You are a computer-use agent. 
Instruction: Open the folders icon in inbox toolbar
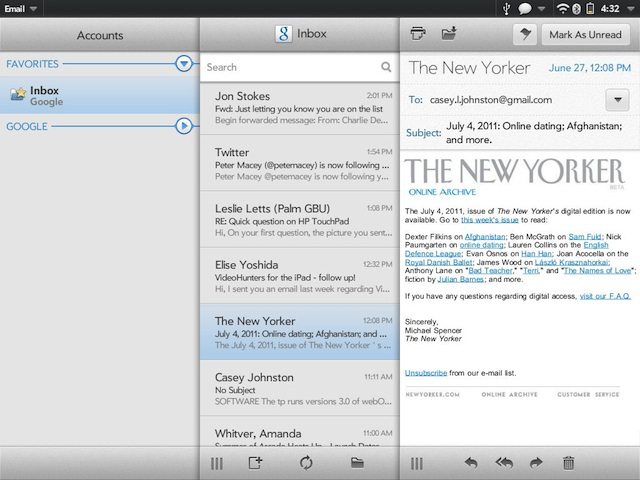(x=357, y=463)
